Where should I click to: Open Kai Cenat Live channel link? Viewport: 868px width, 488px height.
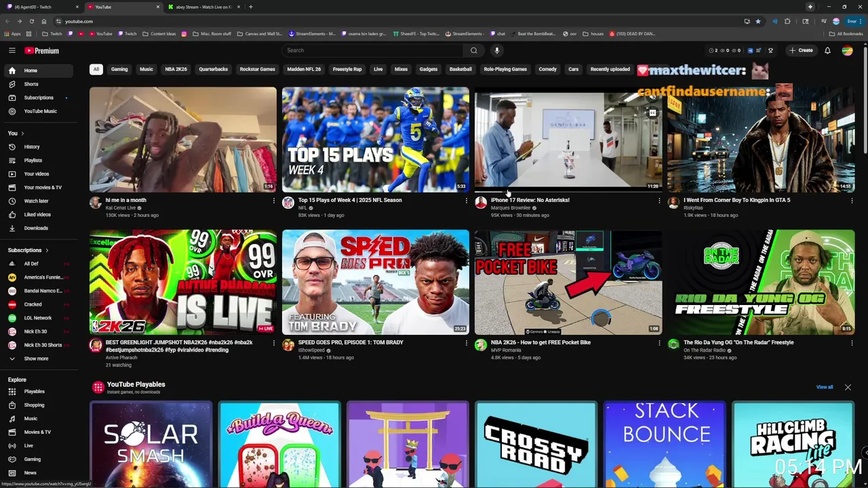121,208
